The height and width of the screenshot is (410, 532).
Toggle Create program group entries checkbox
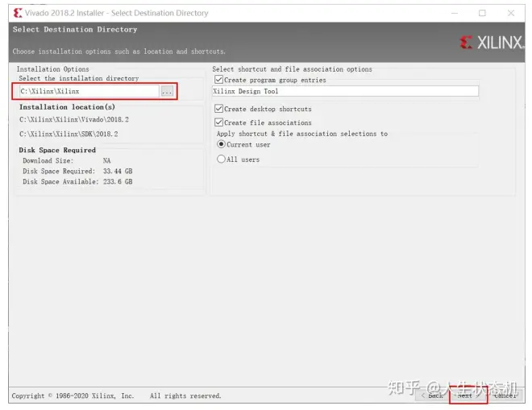point(218,80)
